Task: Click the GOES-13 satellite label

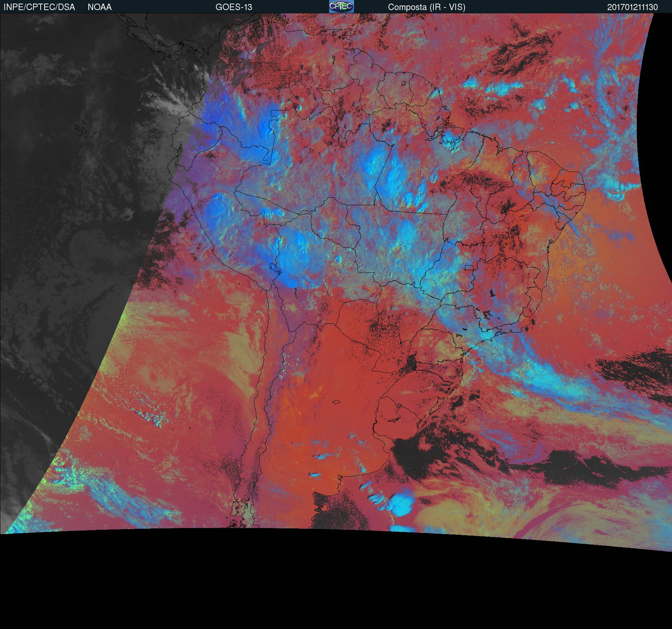Action: coord(234,7)
